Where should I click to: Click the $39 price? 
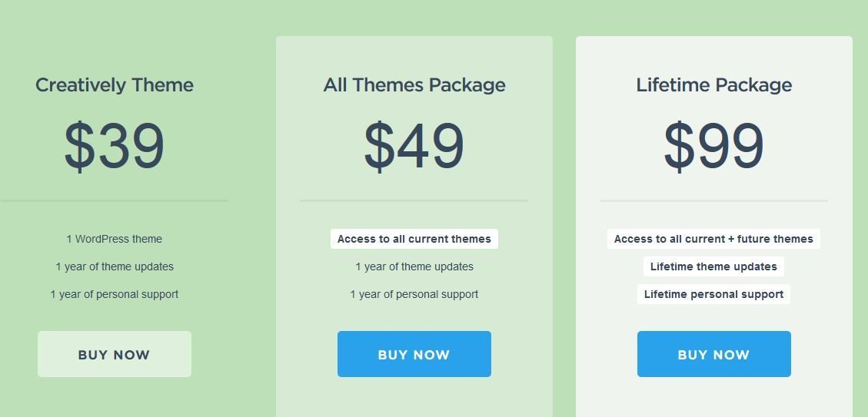coord(114,147)
